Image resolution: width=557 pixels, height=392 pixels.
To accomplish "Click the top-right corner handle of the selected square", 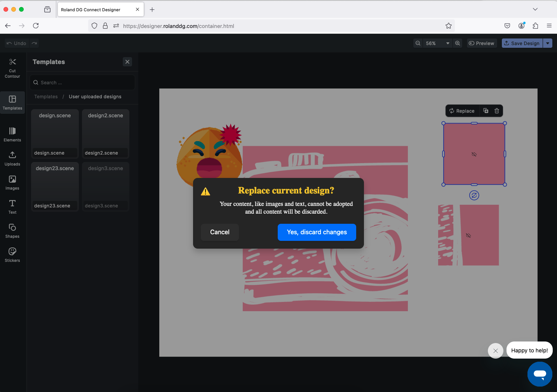I will tap(505, 123).
